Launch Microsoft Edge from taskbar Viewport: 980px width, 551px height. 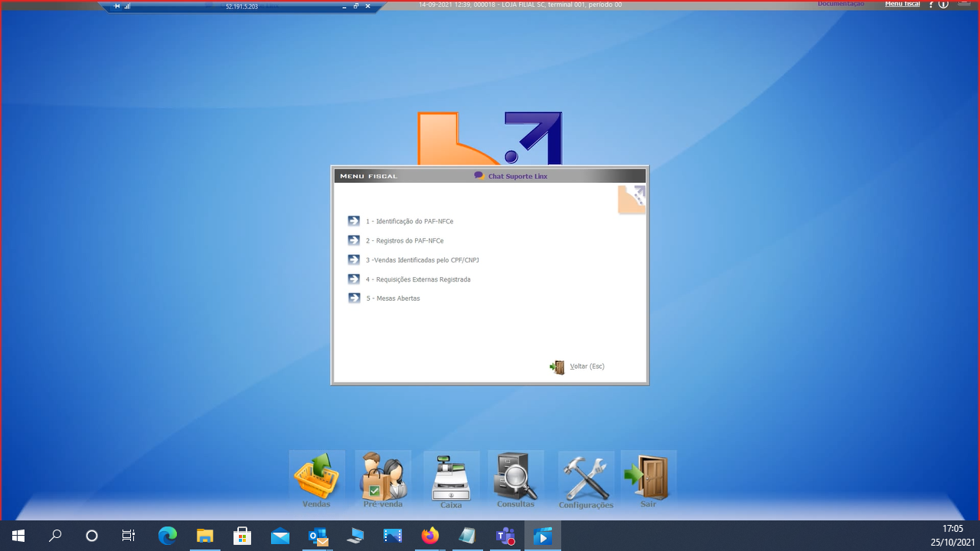coord(167,536)
